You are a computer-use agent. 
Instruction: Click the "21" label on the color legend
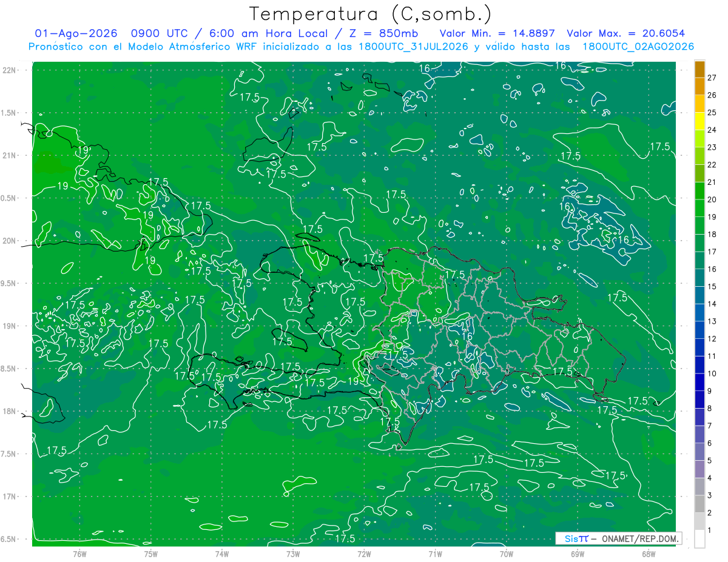click(x=712, y=182)
